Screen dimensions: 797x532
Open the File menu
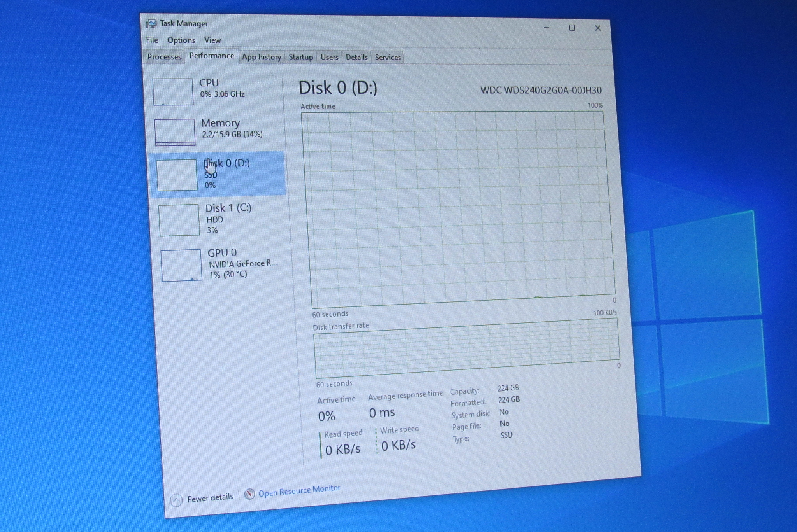pos(152,40)
